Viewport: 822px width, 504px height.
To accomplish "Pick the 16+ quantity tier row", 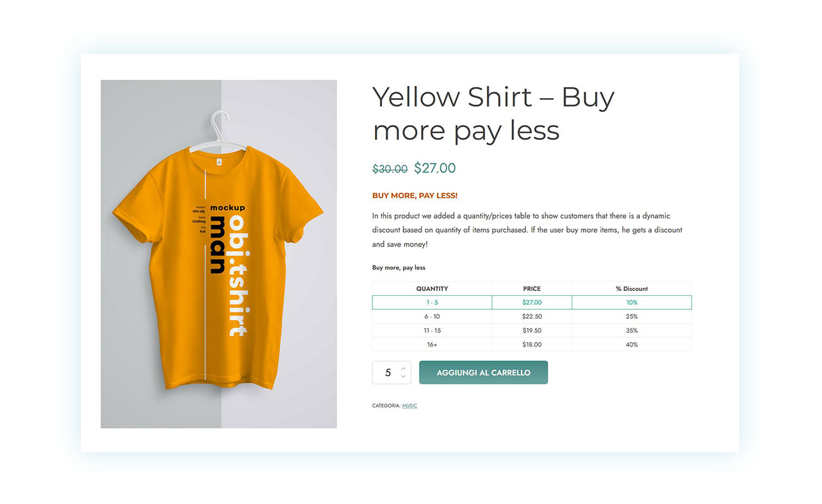I will [432, 345].
